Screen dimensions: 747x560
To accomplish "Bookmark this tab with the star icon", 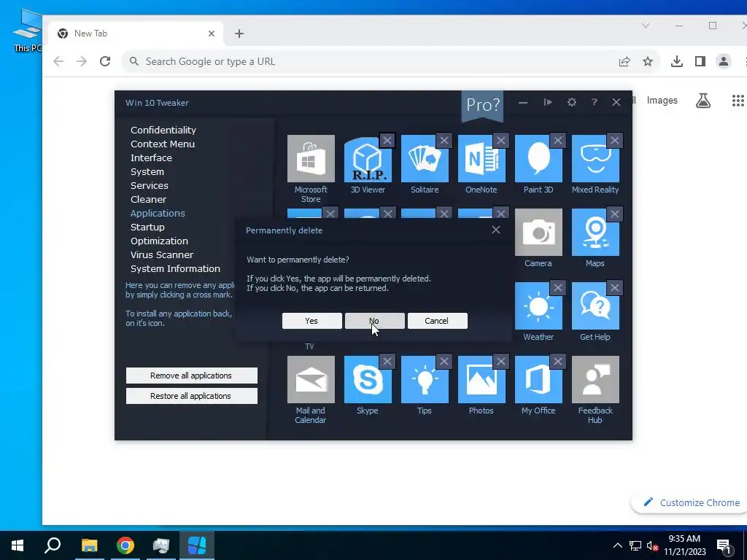I will [648, 61].
